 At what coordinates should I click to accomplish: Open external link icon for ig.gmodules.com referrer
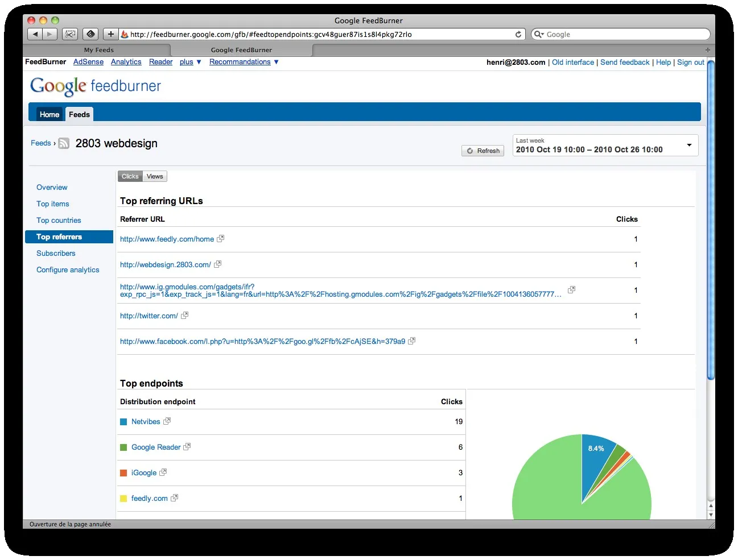point(571,290)
